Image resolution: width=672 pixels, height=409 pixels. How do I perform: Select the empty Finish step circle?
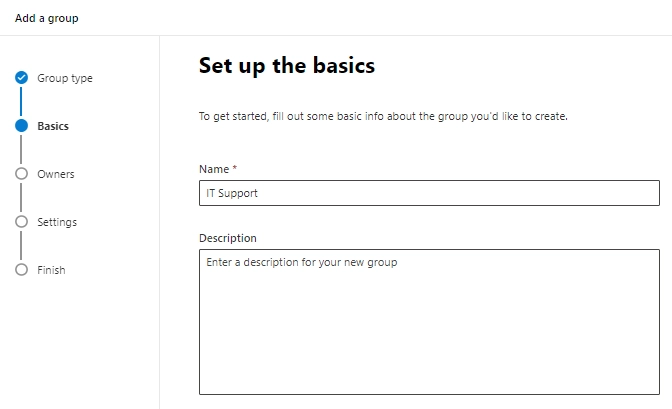(21, 270)
